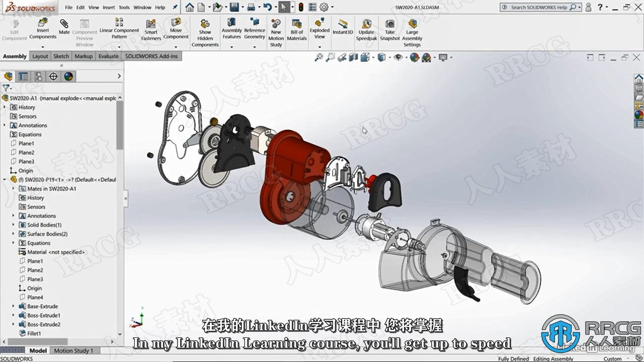Open the Appearances task pane icon
Viewport: 644px width, 362px height.
(639, 115)
